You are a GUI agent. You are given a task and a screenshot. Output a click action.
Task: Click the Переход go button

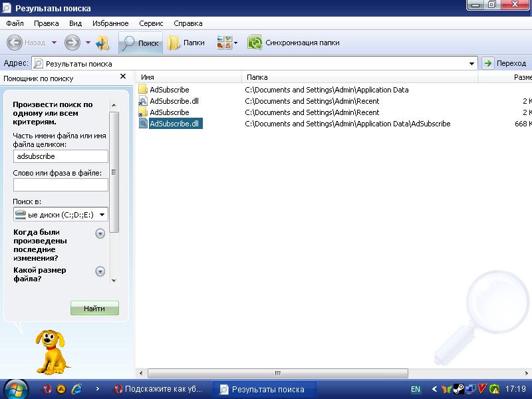click(x=504, y=64)
